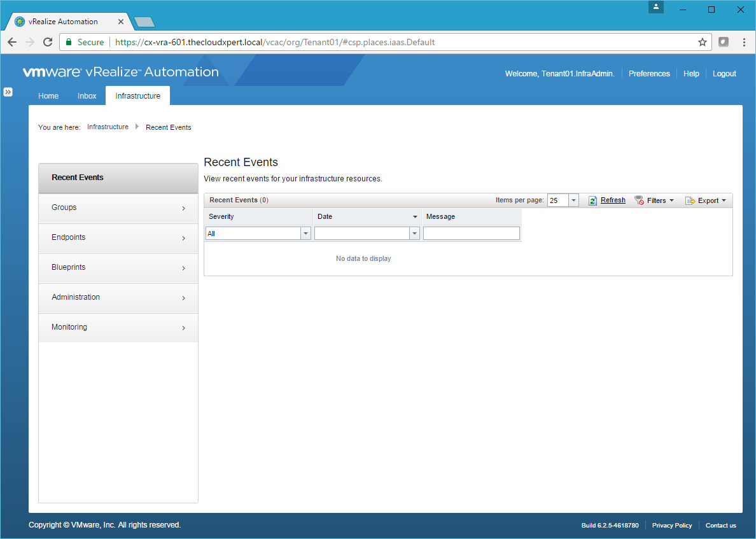Click the Export icon in toolbar
Screen dimensions: 756x539
coord(690,200)
